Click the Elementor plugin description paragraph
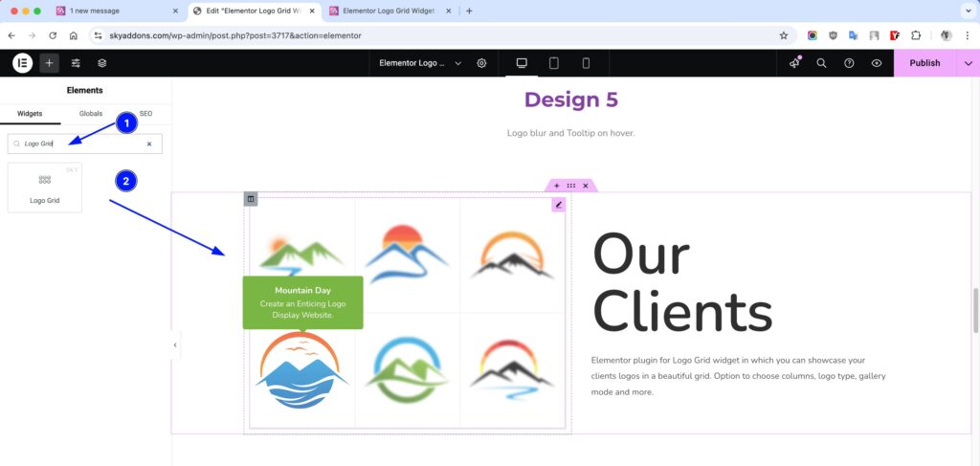The width and height of the screenshot is (980, 466). (738, 376)
